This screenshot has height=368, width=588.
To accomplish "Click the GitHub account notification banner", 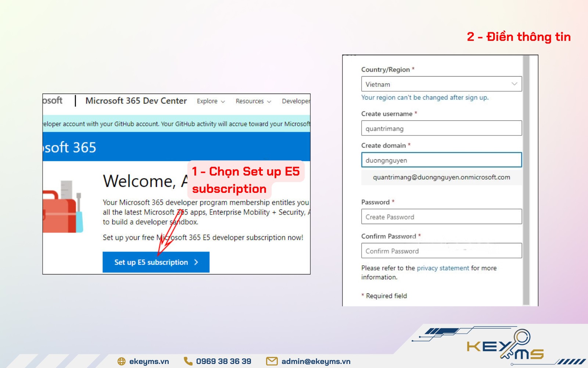I will pos(176,124).
